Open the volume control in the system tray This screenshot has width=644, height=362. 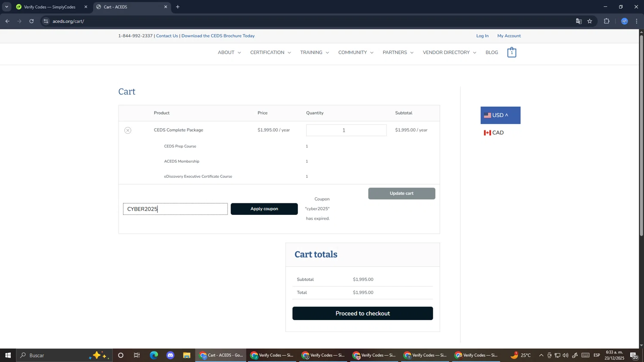pyautogui.click(x=565, y=355)
